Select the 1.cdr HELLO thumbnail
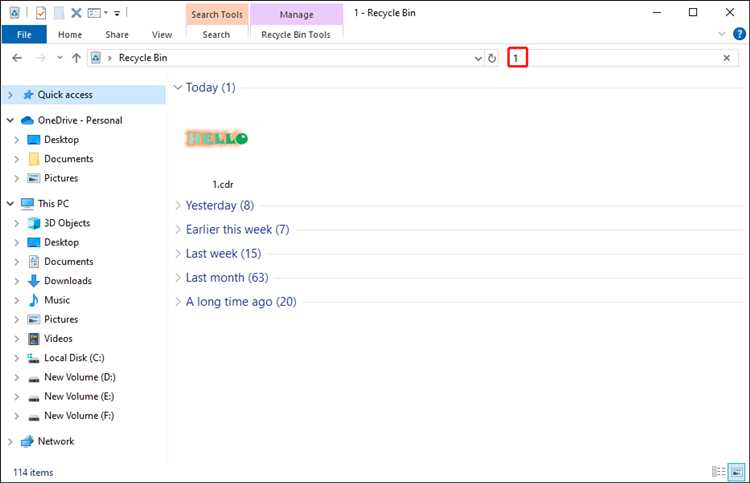 pyautogui.click(x=217, y=139)
